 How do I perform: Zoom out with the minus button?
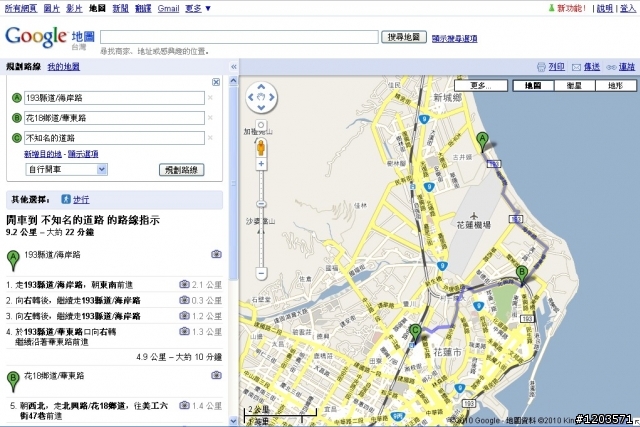(x=261, y=272)
